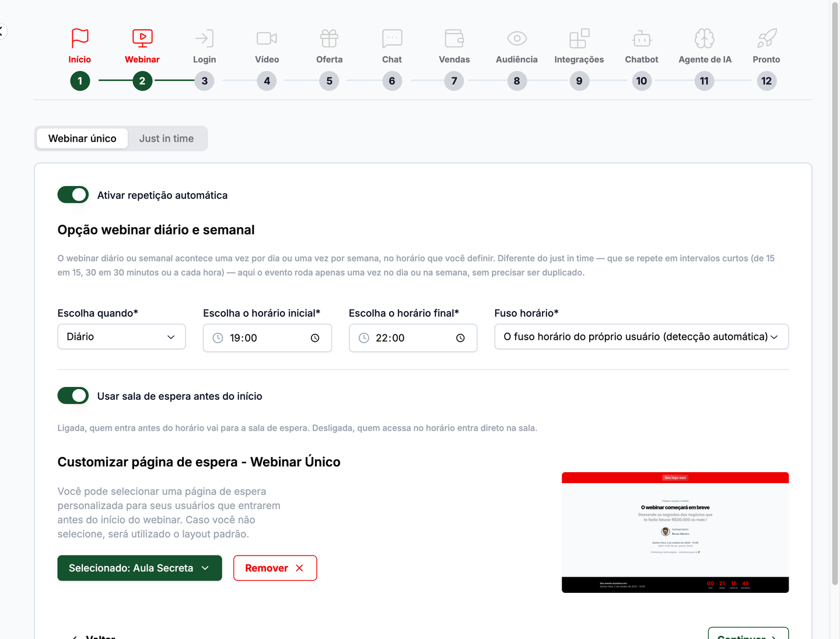Viewport: 840px width, 639px height.
Task: Jump to step number 5
Action: (x=329, y=81)
